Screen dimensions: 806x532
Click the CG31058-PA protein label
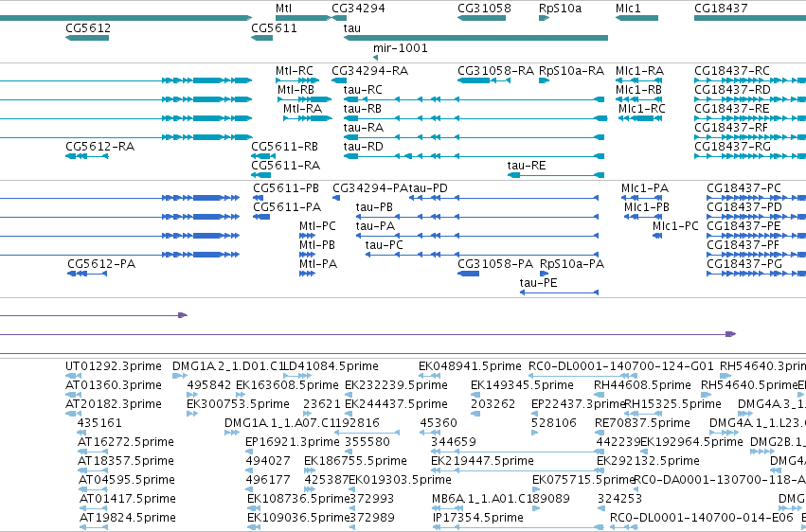tap(495, 264)
